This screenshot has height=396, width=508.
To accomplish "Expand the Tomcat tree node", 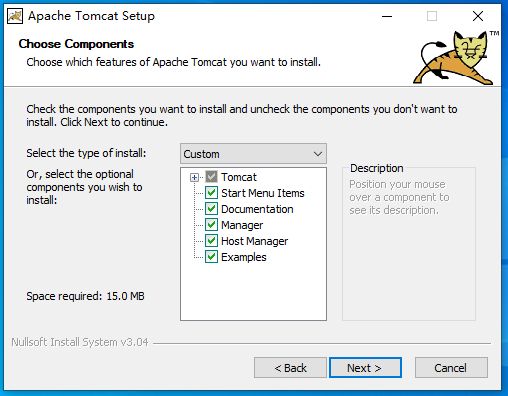I will click(194, 177).
